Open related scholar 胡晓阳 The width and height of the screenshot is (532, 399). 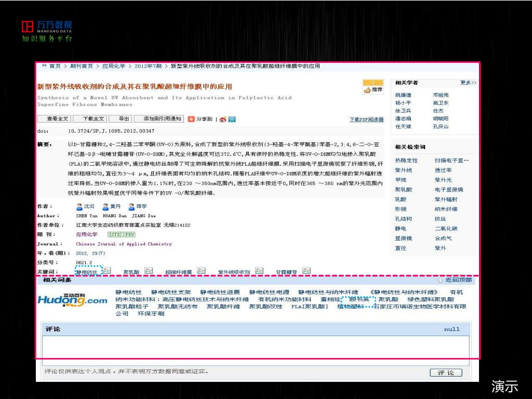pos(441,118)
